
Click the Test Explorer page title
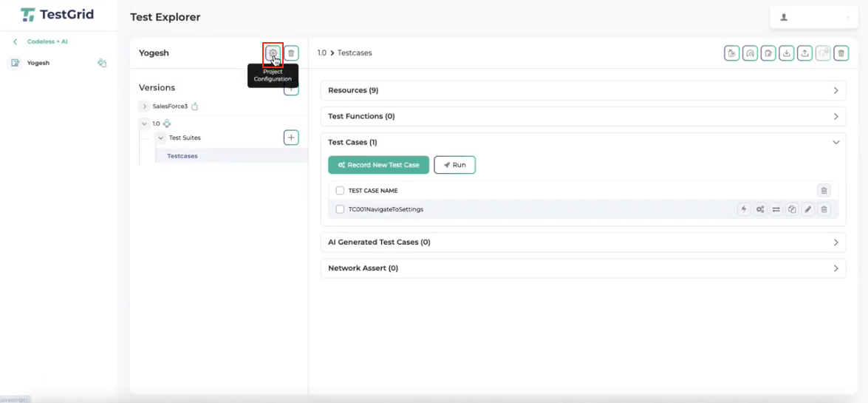click(x=165, y=17)
